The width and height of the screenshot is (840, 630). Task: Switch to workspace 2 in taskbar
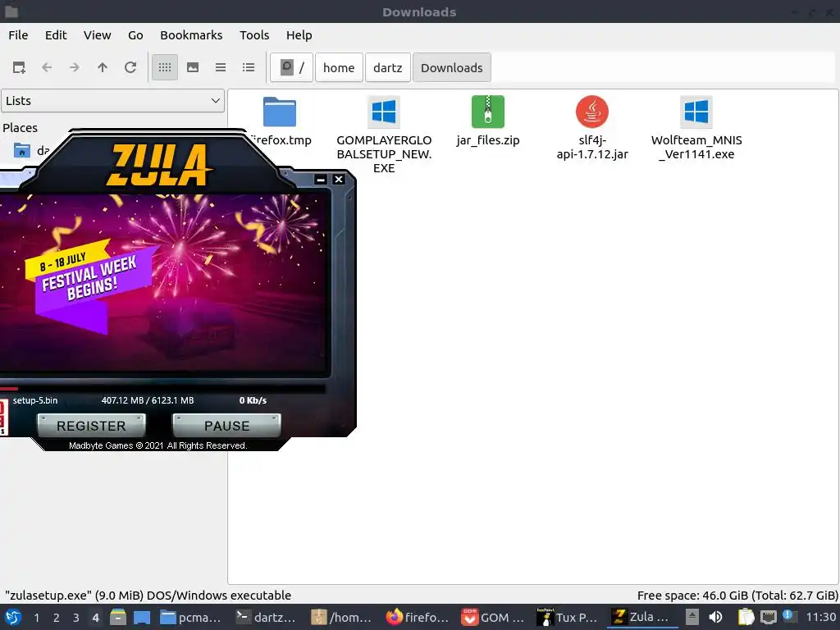[x=57, y=618]
